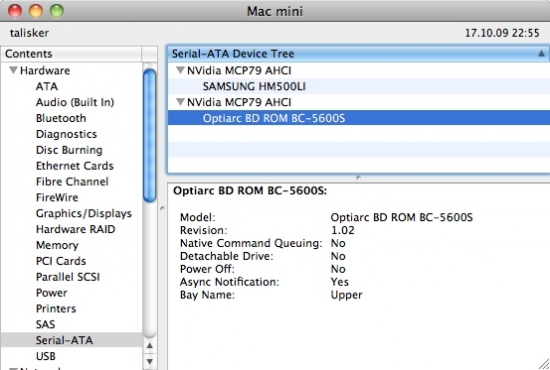The width and height of the screenshot is (550, 370).
Task: Click the horizontal pane splitter handle
Action: point(358,178)
